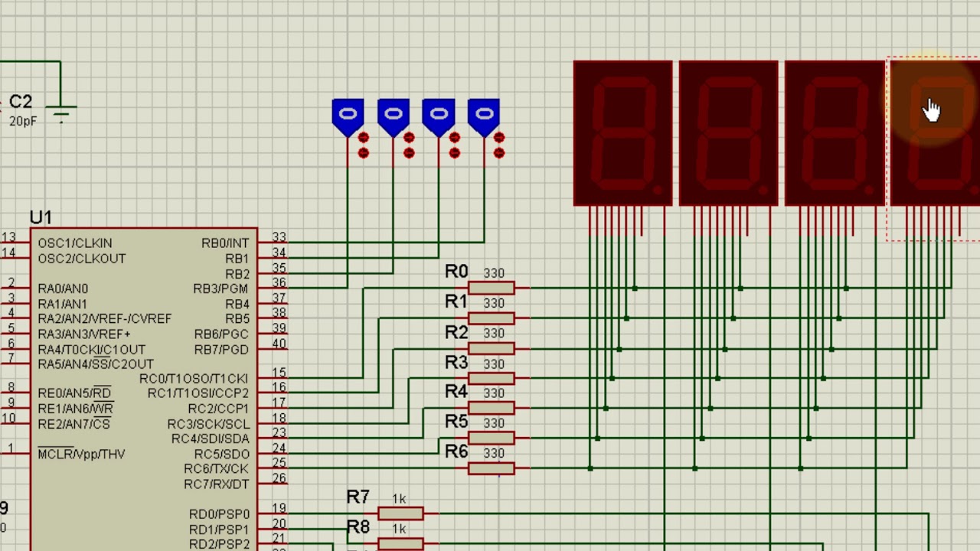Viewport: 980px width, 551px height.
Task: Select resistor R2 body
Action: [x=491, y=348]
